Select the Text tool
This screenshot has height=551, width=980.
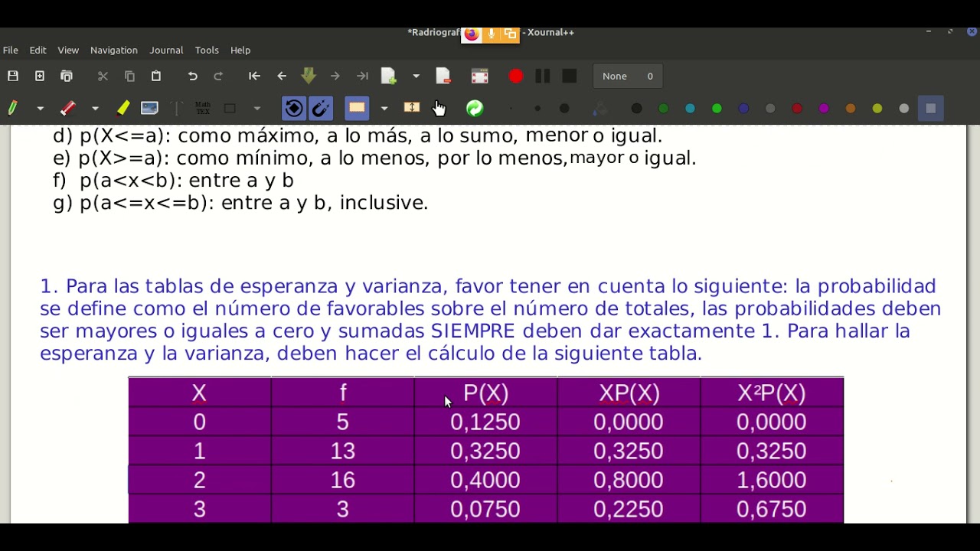[176, 108]
